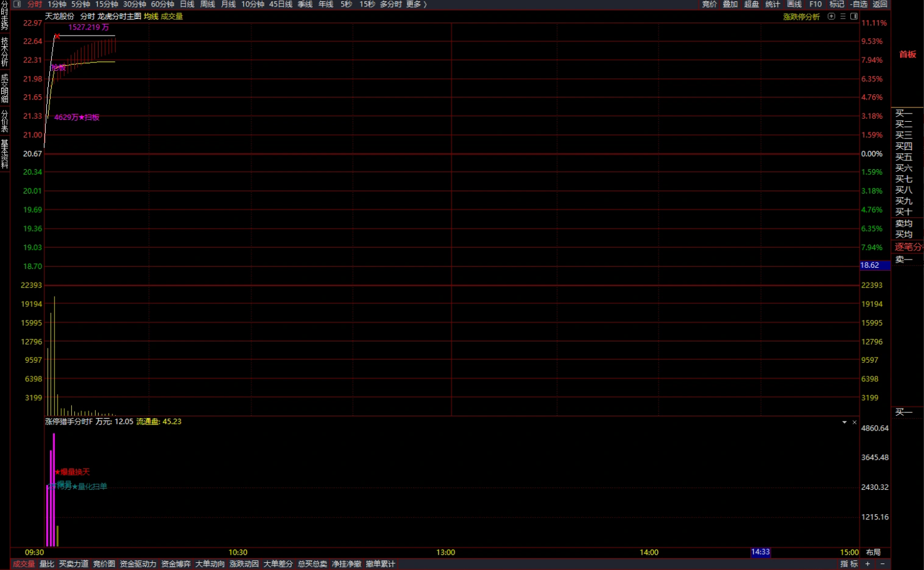Viewport: 924px width, 570px height.
Task: Open the 资金驱动力 bottom indicator tab
Action: pos(138,563)
